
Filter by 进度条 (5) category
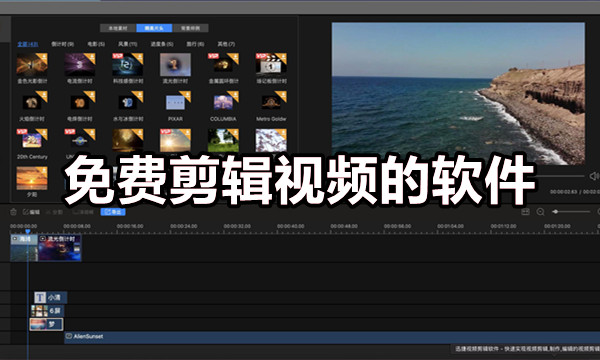coord(162,44)
